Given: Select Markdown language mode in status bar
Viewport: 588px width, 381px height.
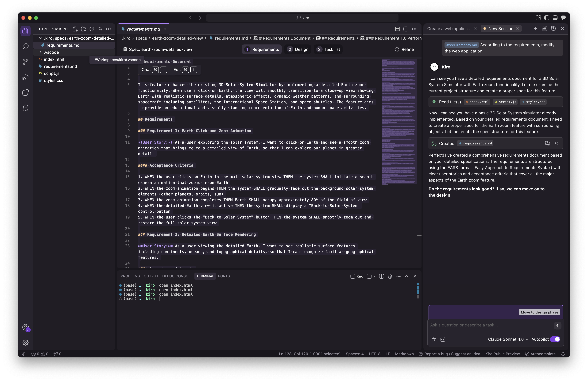Looking at the screenshot, I should tap(404, 354).
